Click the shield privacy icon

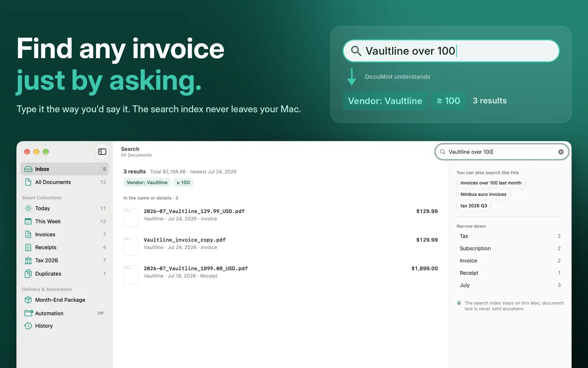pyautogui.click(x=459, y=303)
